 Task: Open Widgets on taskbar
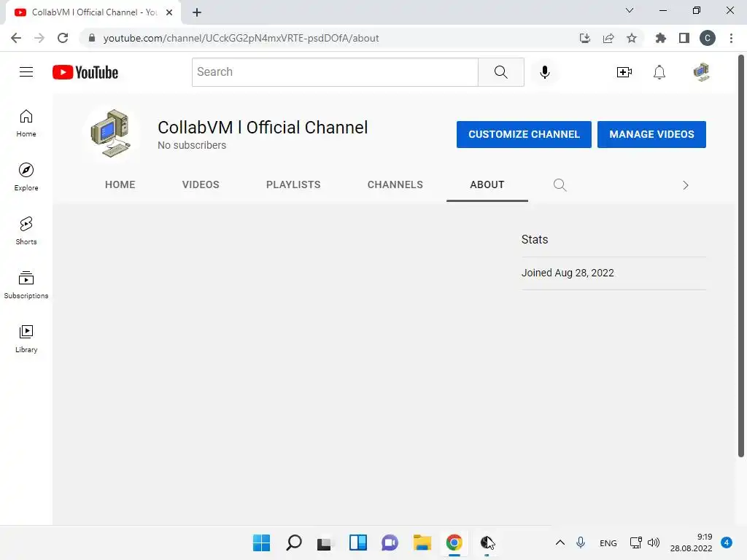point(357,542)
